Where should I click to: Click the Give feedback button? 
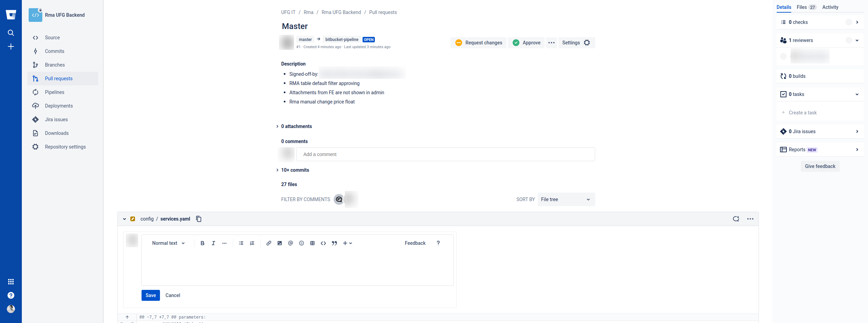820,166
